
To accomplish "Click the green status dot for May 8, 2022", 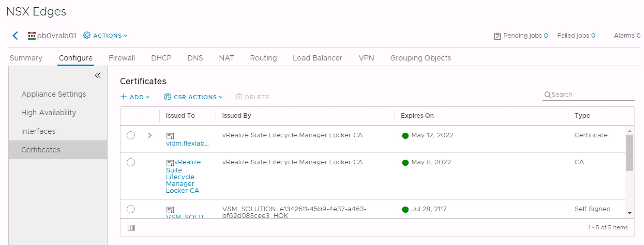I will point(405,162).
